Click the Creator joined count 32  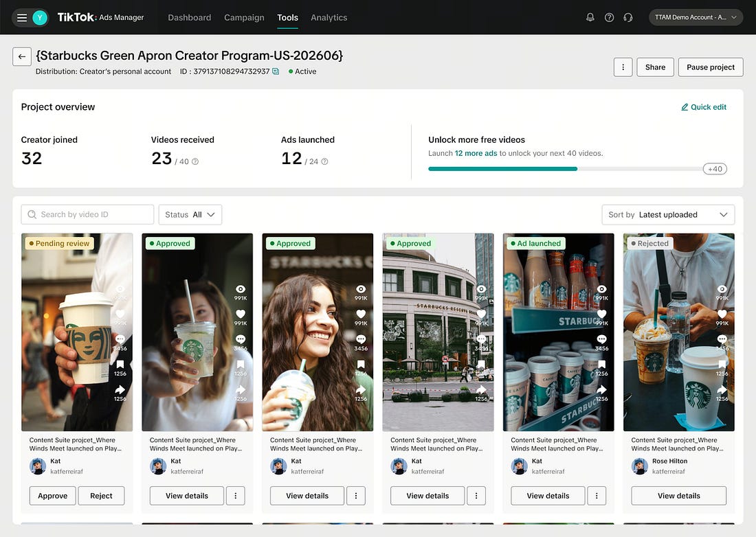point(32,158)
